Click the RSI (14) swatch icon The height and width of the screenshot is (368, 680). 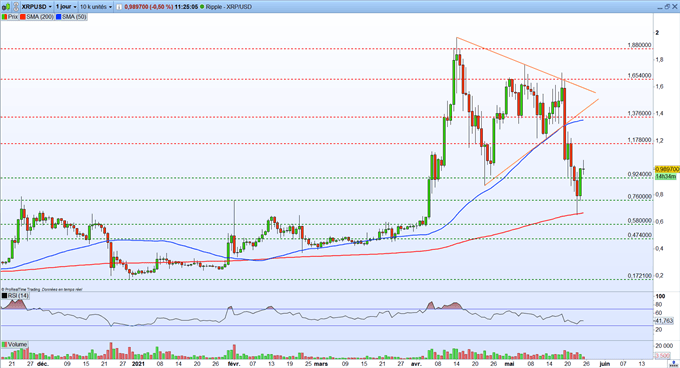click(x=5, y=296)
